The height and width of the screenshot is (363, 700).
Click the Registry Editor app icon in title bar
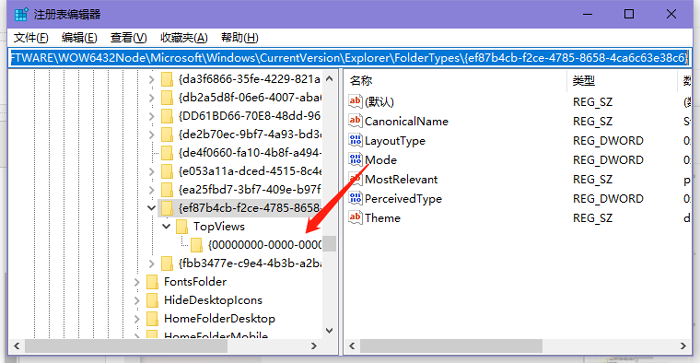click(x=21, y=14)
